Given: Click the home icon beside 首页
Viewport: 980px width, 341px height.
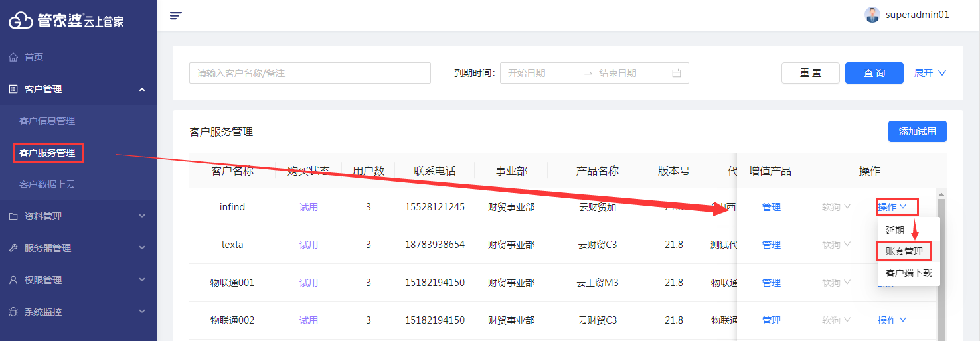Looking at the screenshot, I should click(x=13, y=57).
